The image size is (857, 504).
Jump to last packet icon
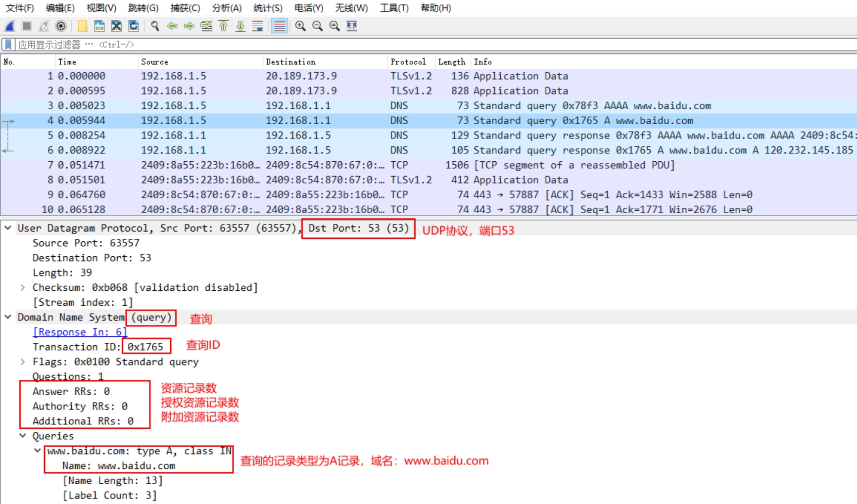(x=240, y=26)
